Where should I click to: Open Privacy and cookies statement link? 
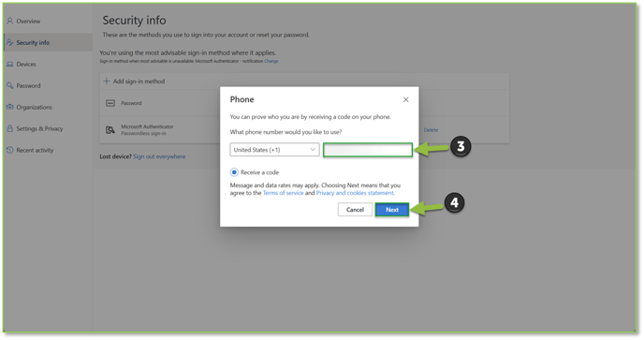pyautogui.click(x=356, y=193)
